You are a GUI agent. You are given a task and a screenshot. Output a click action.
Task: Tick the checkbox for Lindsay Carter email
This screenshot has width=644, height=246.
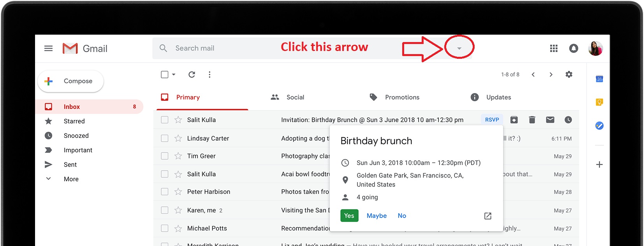click(x=165, y=138)
